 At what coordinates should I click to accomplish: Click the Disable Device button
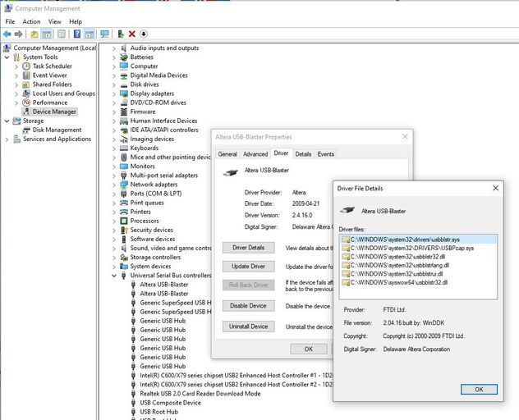coord(248,306)
